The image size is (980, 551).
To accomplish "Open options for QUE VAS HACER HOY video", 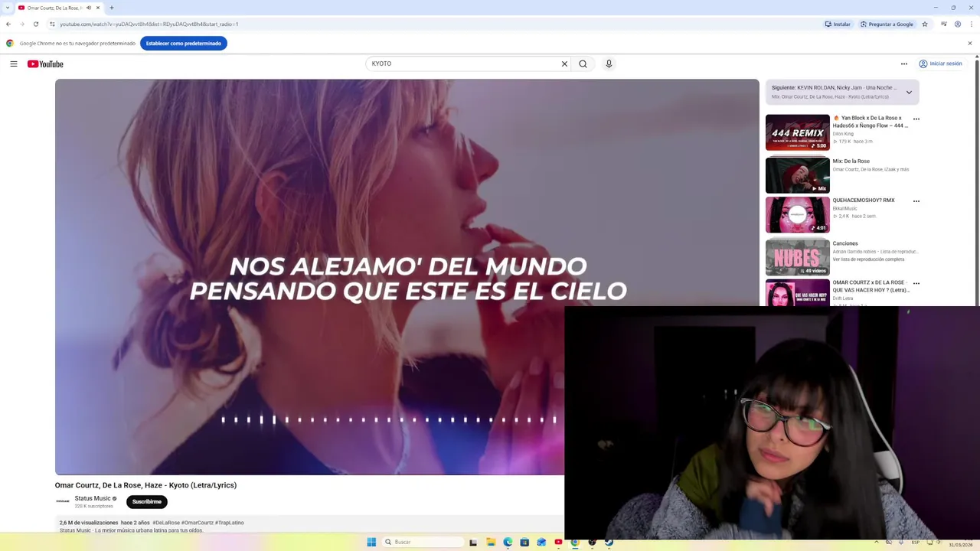I will (916, 284).
